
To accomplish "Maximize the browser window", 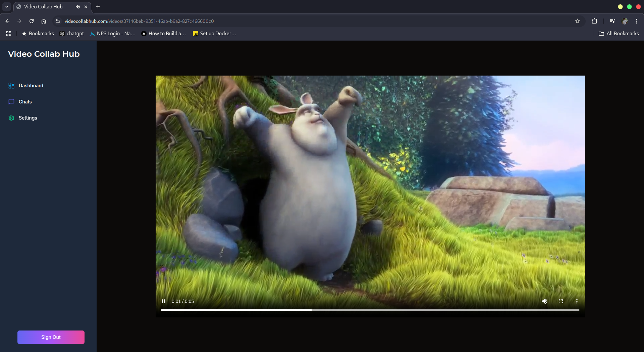I will click(629, 7).
